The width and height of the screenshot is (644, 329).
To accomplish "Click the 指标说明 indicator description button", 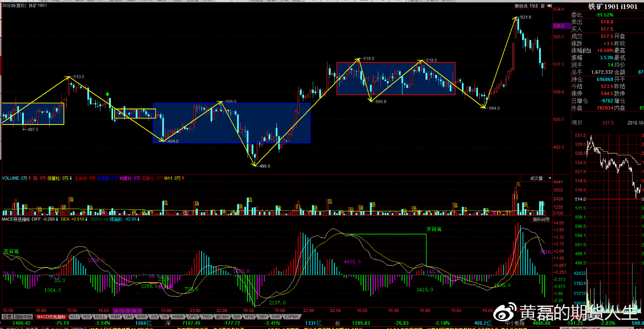I will [541, 219].
